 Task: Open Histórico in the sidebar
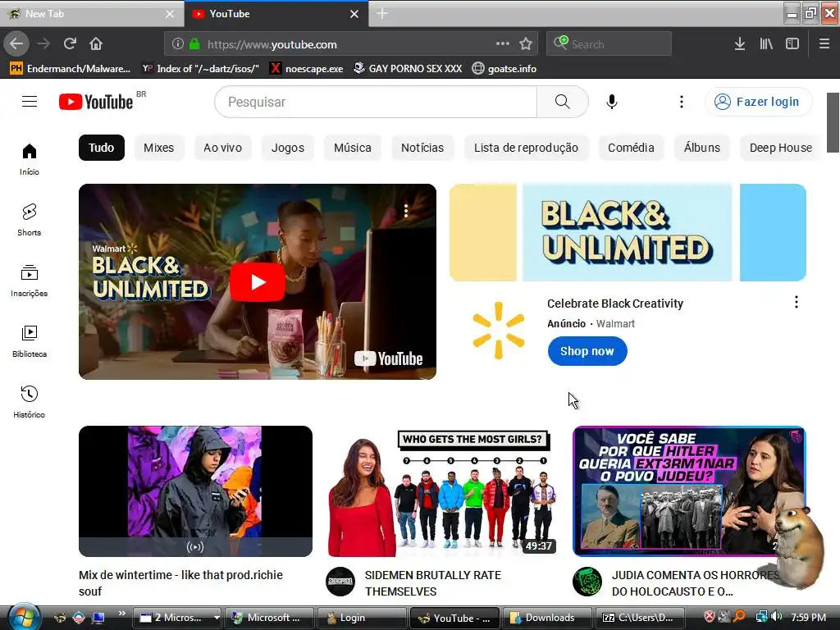click(30, 402)
